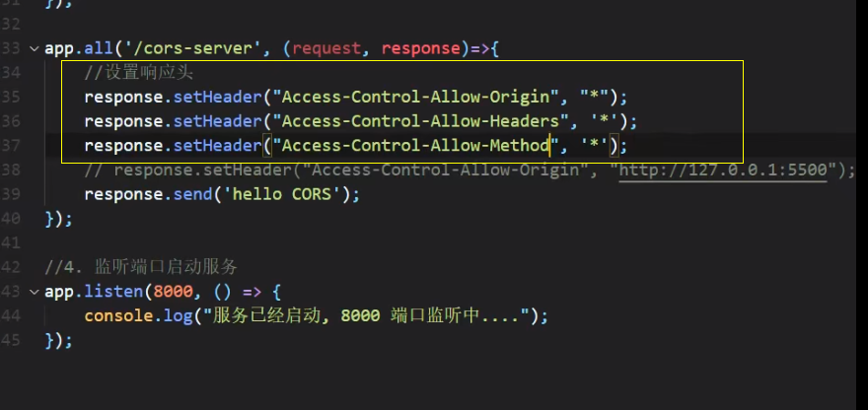Click the log method after console
868x410 pixels.
178,316
